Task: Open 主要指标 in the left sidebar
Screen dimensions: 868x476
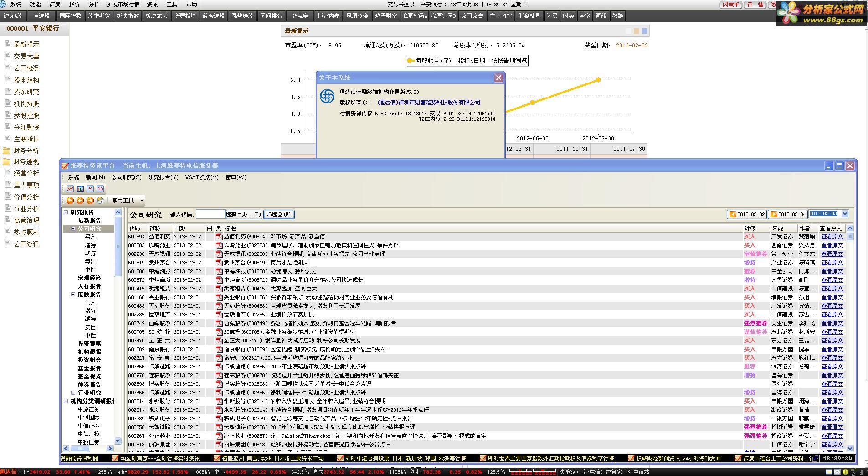Action: click(x=26, y=139)
